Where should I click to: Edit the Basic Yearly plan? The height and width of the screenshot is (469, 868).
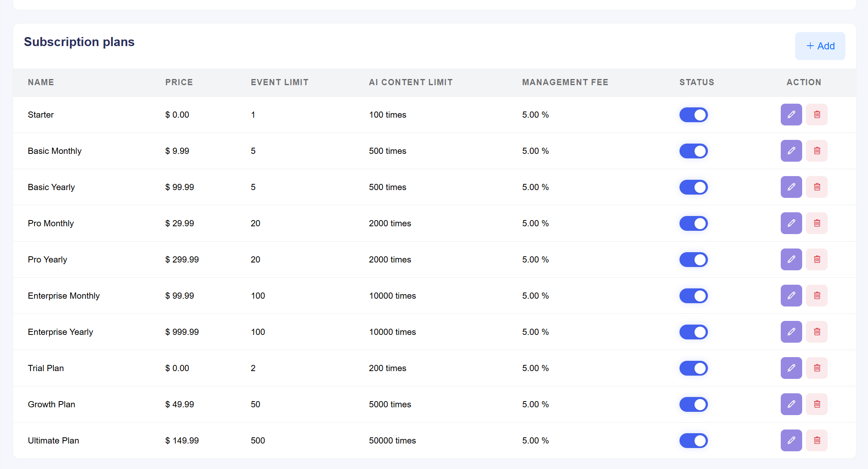point(791,187)
